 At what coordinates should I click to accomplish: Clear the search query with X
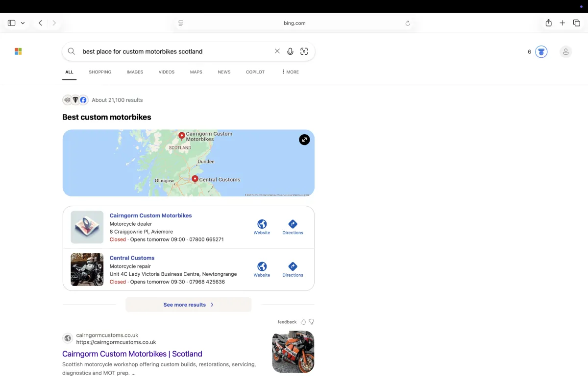277,51
